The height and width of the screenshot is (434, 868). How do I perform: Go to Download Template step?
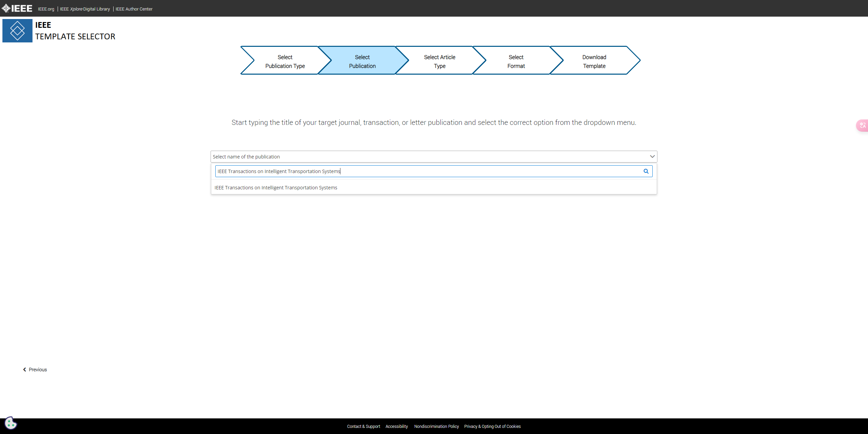(x=594, y=61)
